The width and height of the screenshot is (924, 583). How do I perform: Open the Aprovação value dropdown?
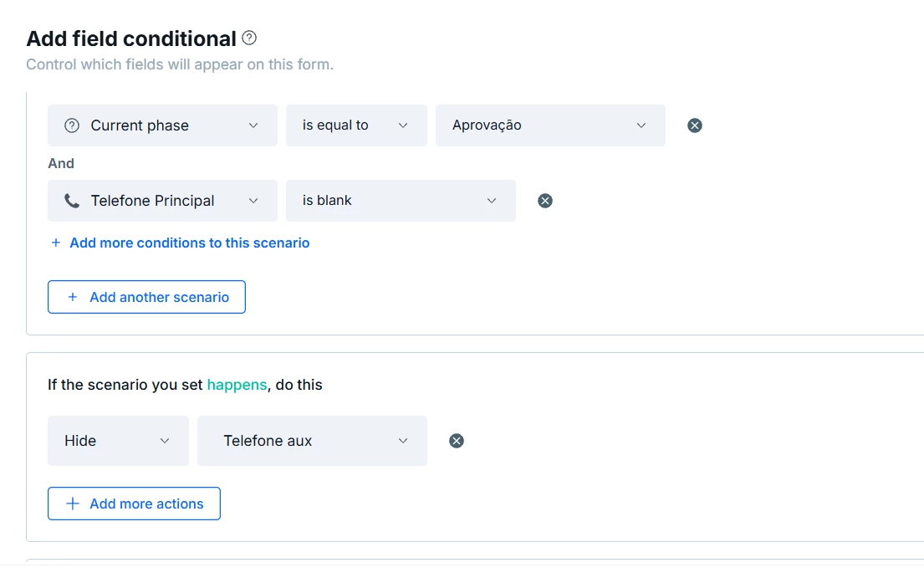(550, 125)
